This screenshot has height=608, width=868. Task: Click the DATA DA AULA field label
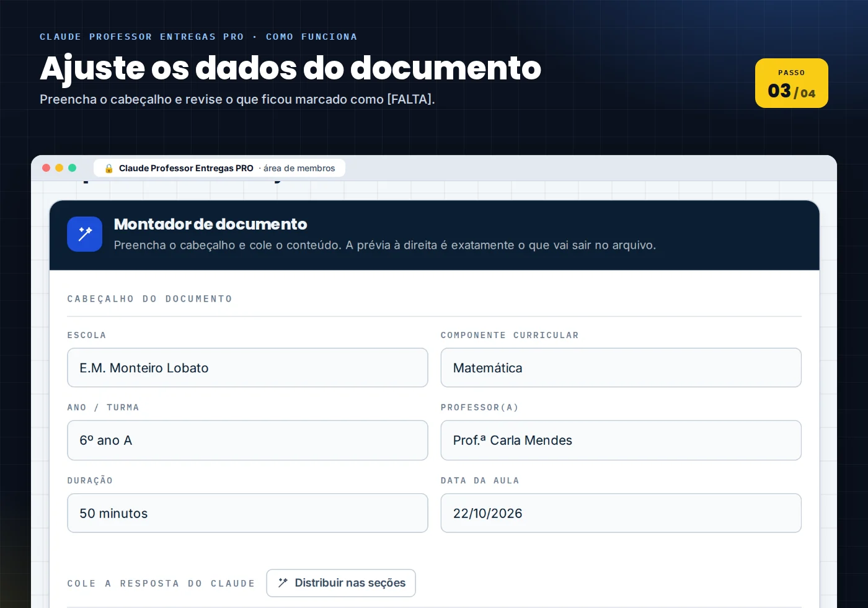click(x=480, y=481)
